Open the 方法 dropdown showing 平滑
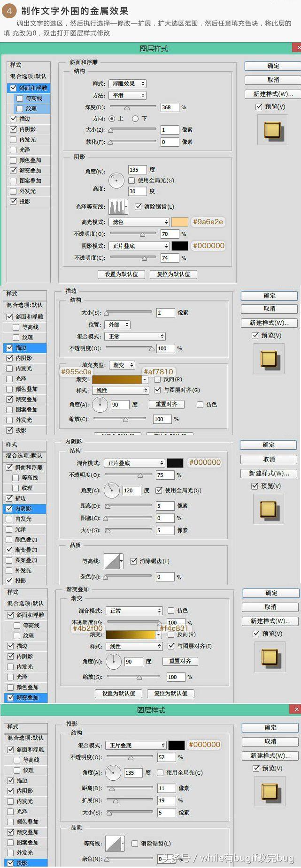 point(128,95)
